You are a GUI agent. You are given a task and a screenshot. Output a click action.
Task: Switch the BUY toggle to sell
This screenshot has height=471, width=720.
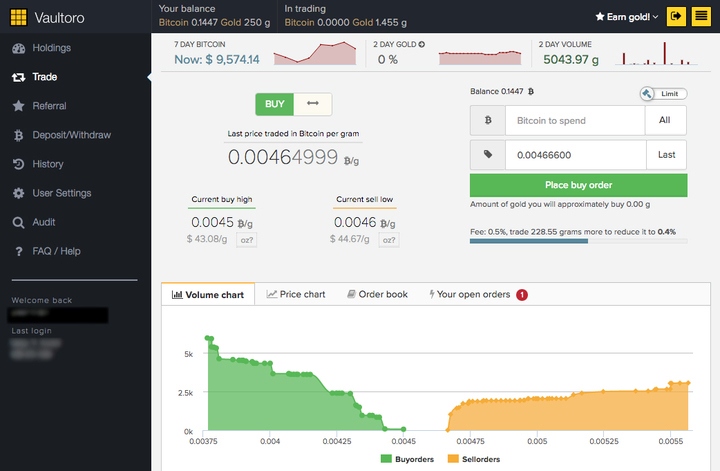313,103
